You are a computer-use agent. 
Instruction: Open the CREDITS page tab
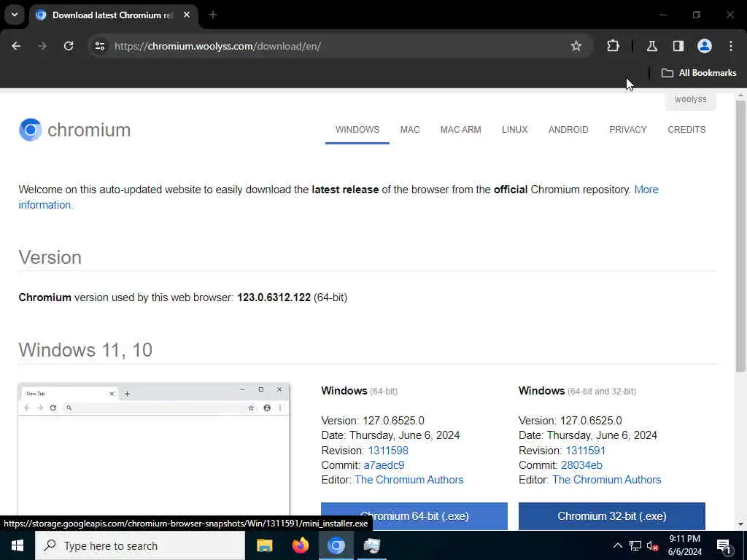tap(686, 130)
